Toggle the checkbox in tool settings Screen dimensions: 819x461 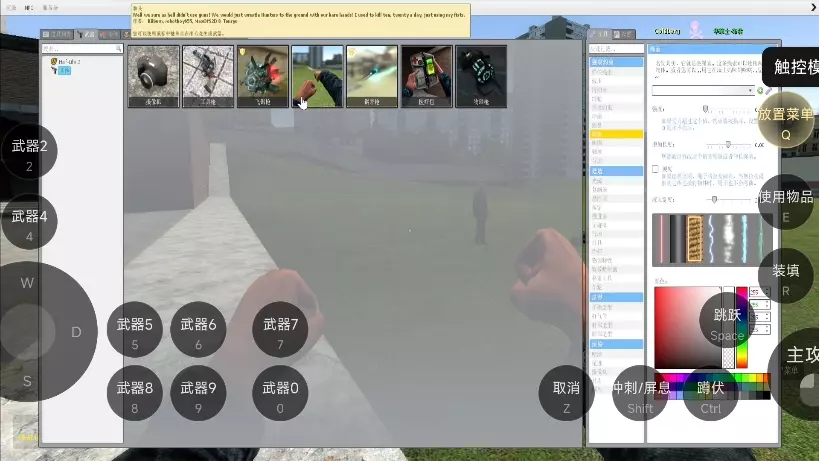click(656, 169)
